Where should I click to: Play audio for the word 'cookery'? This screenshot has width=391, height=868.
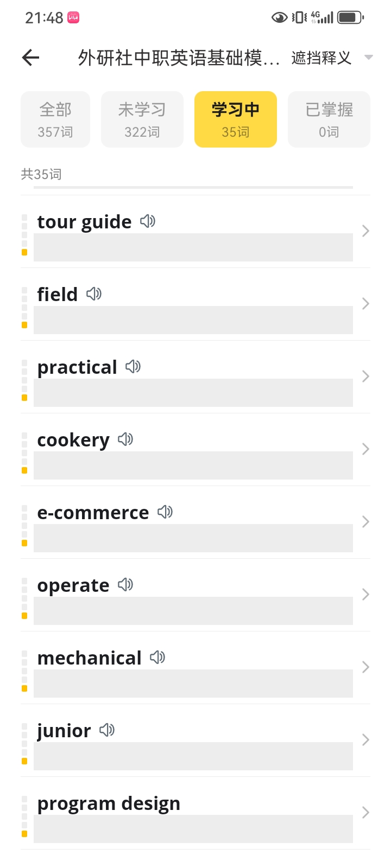(125, 439)
